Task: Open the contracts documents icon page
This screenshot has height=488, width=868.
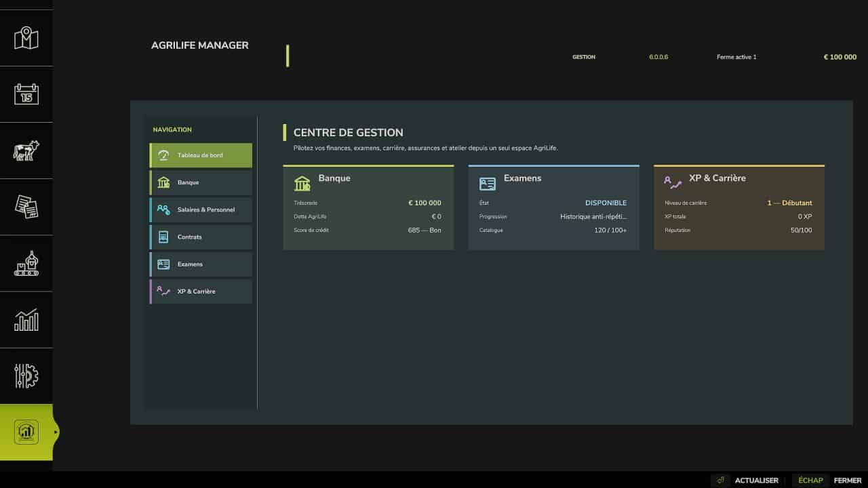Action: pyautogui.click(x=26, y=207)
